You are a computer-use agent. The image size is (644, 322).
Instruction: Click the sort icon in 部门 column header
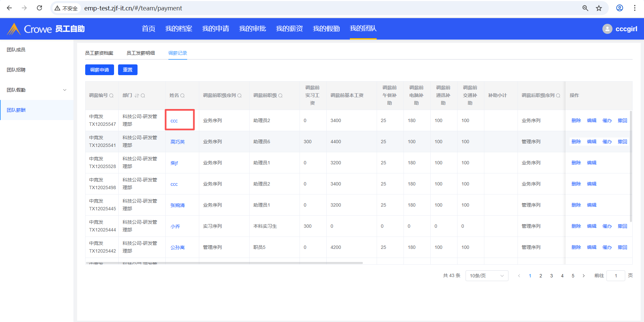click(x=137, y=96)
